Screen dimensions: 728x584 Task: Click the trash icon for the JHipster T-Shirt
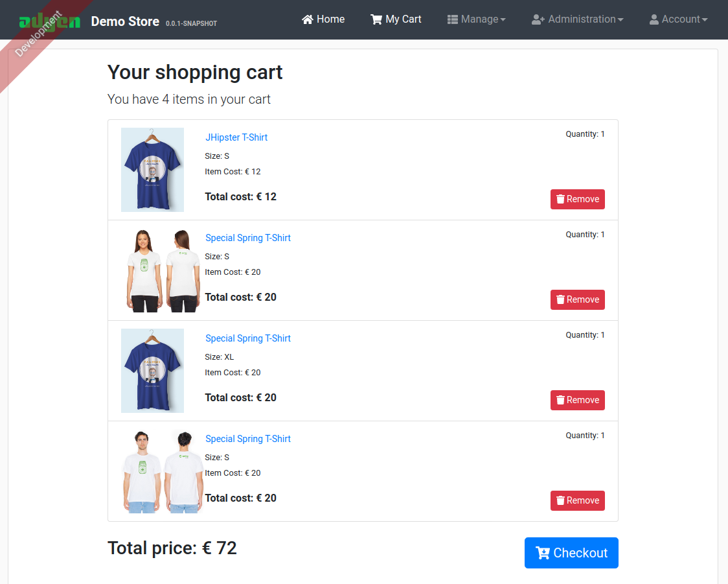560,199
